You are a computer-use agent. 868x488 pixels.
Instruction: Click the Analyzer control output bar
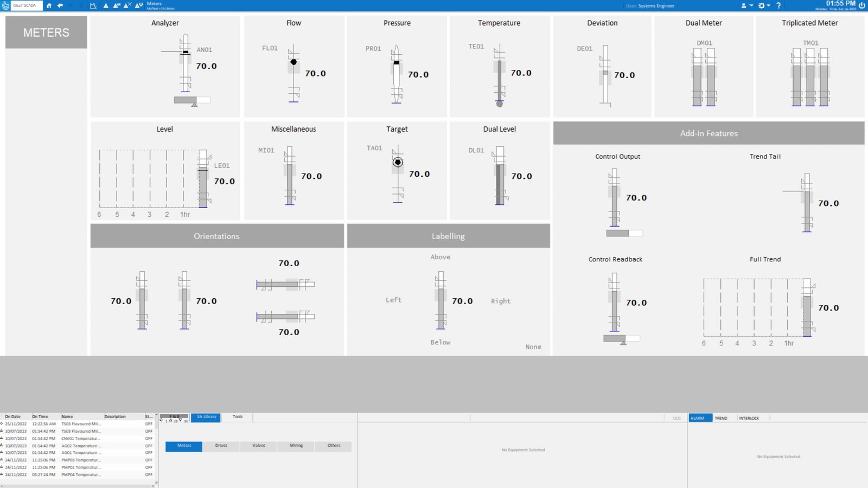[x=192, y=100]
